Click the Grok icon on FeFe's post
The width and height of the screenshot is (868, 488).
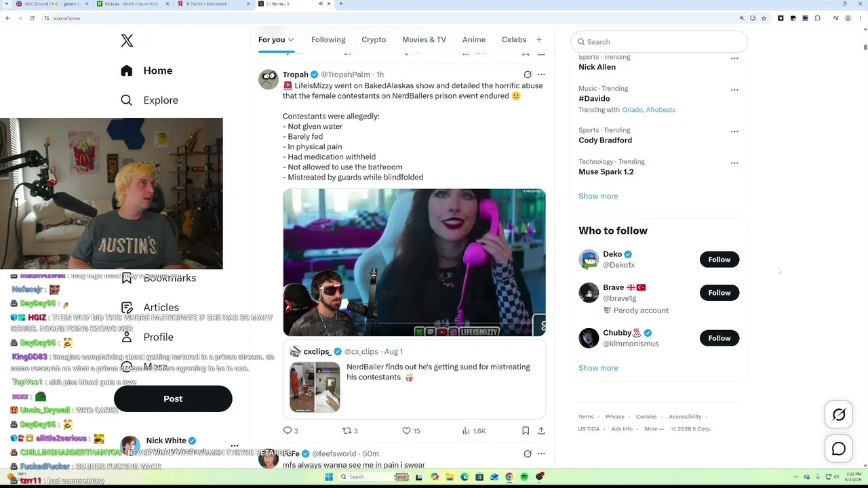tap(528, 453)
